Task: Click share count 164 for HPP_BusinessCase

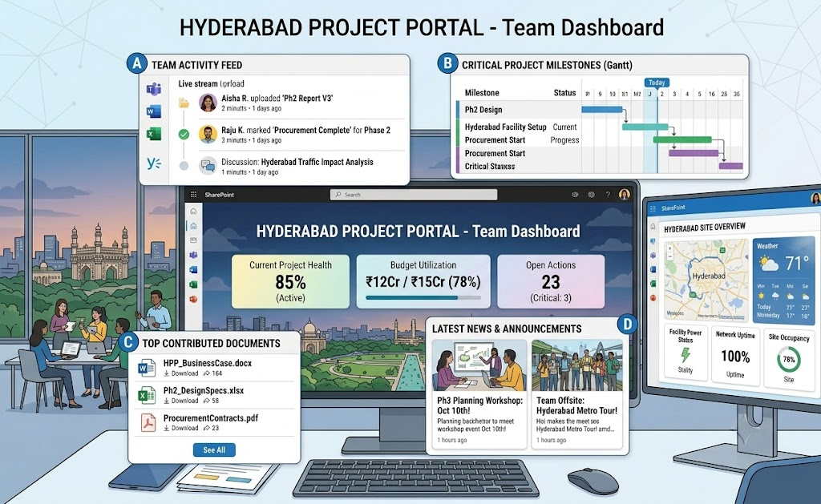Action: coord(213,373)
